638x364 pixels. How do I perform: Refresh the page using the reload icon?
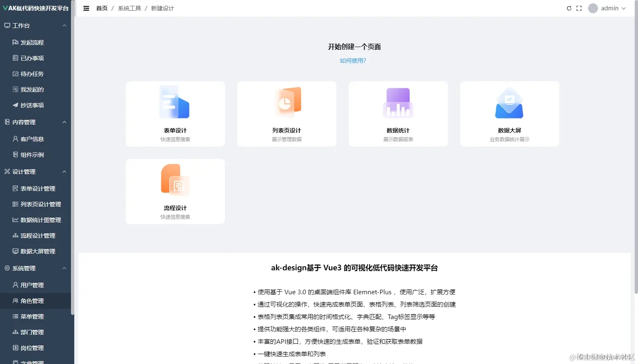click(569, 8)
